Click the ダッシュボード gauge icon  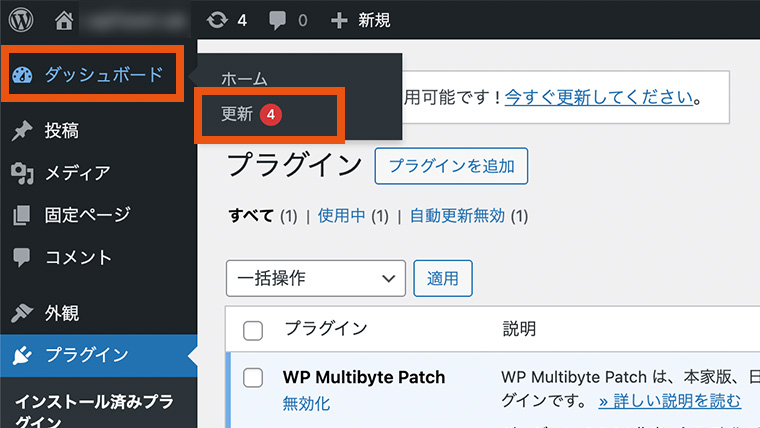click(22, 75)
